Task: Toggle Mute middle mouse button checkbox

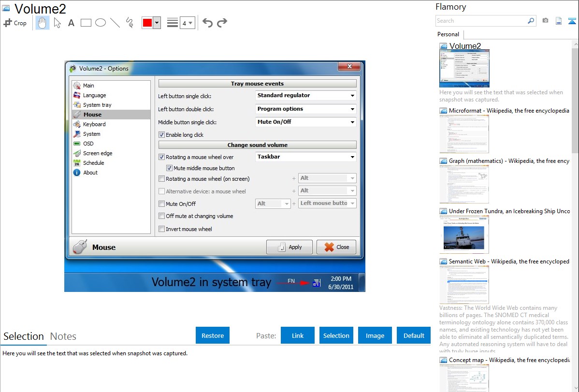Action: tap(169, 168)
